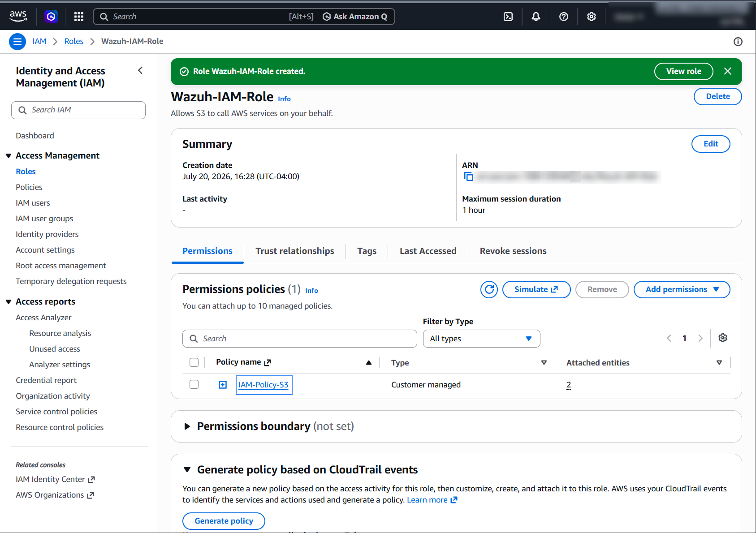Go to the previous policies page arrow
Image resolution: width=756 pixels, height=533 pixels.
coord(669,338)
